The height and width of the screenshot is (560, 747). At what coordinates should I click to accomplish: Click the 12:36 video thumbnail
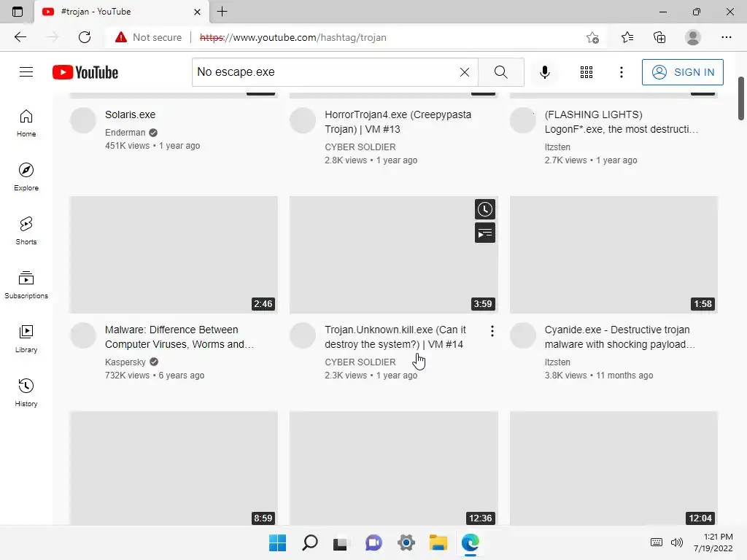coord(393,469)
